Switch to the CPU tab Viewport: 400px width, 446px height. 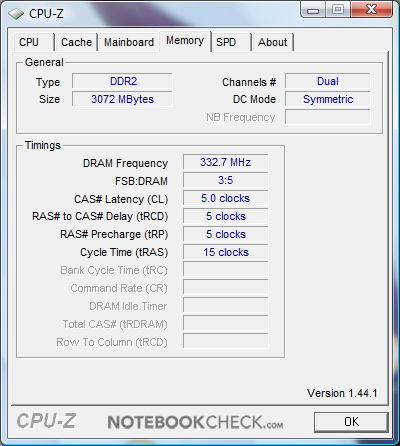[33, 42]
